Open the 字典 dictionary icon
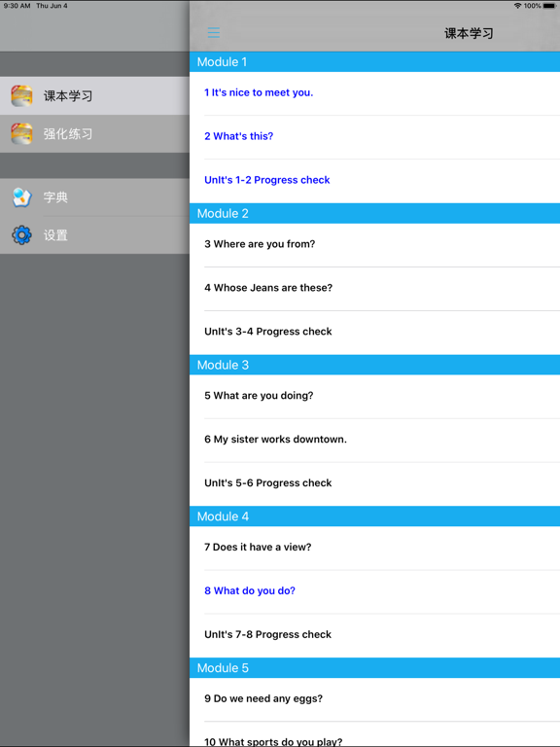This screenshot has height=747, width=560. 22,197
